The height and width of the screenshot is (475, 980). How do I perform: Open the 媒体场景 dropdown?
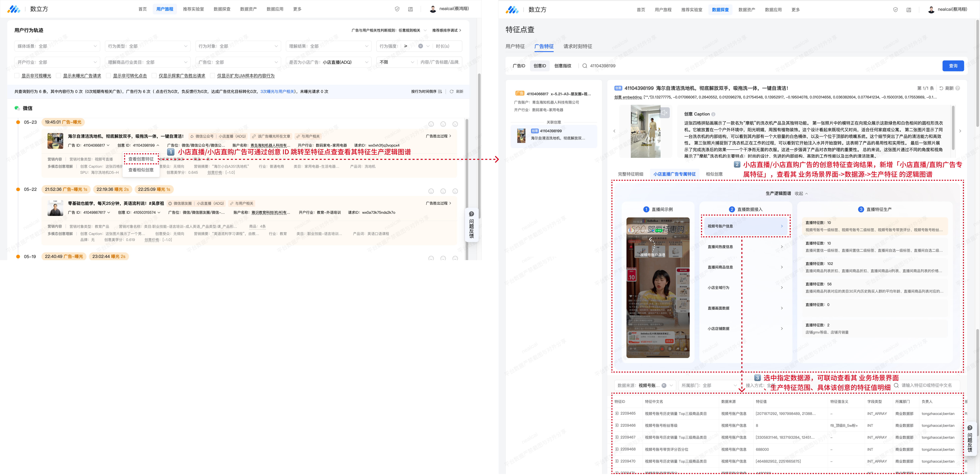pos(57,46)
